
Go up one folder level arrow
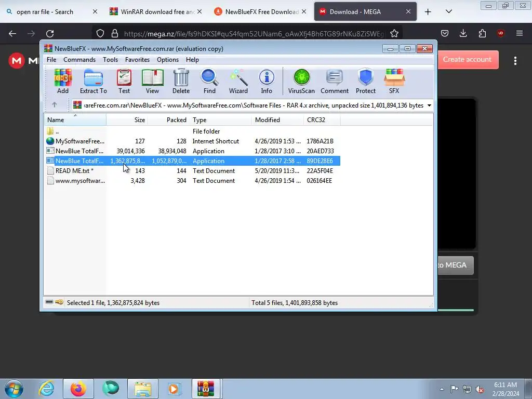click(x=54, y=105)
